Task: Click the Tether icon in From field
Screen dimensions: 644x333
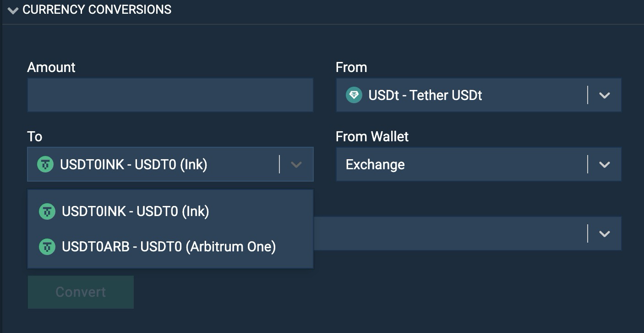Action: pos(354,95)
